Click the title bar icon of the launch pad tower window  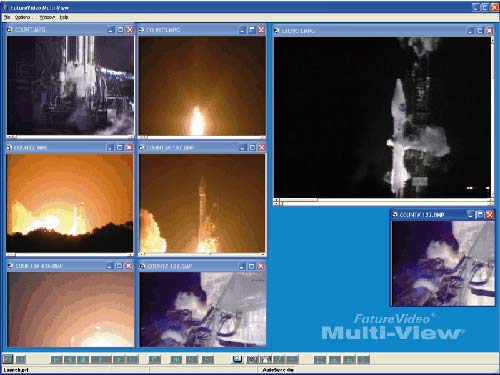[x=10, y=29]
